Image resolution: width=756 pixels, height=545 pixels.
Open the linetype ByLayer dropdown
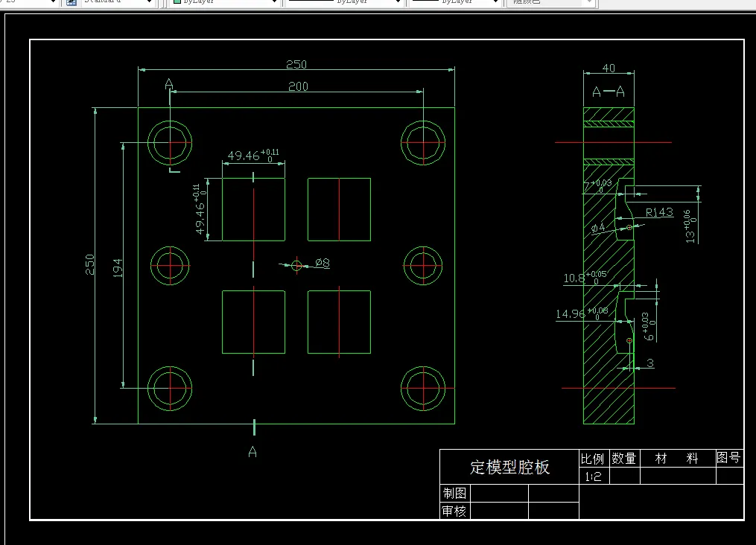pyautogui.click(x=345, y=2)
